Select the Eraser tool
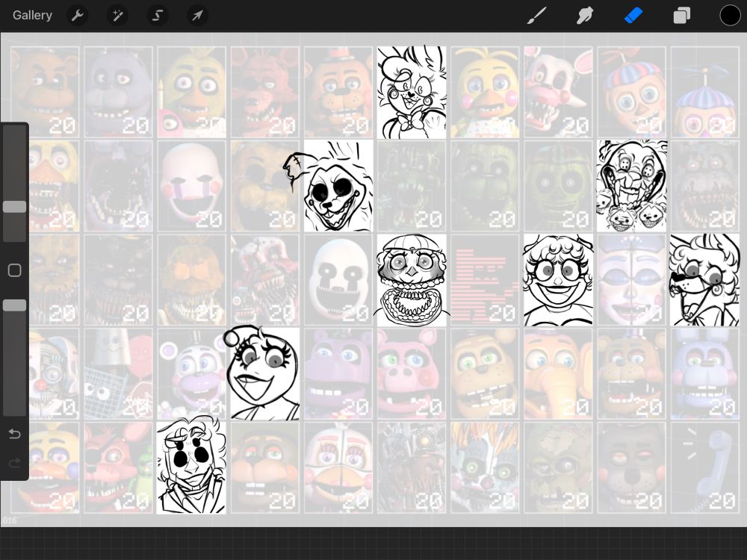Screen dimensions: 747x560 (x=633, y=16)
